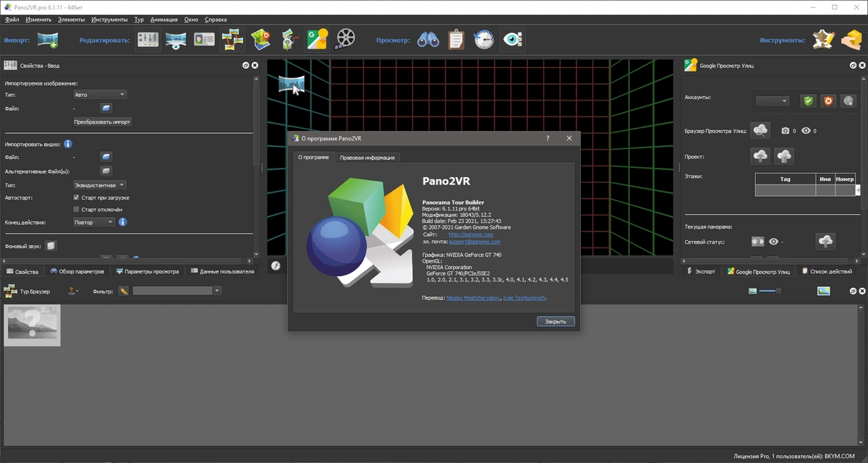The height and width of the screenshot is (463, 868).
Task: Click current panorama cloud upload icon
Action: coord(825,241)
